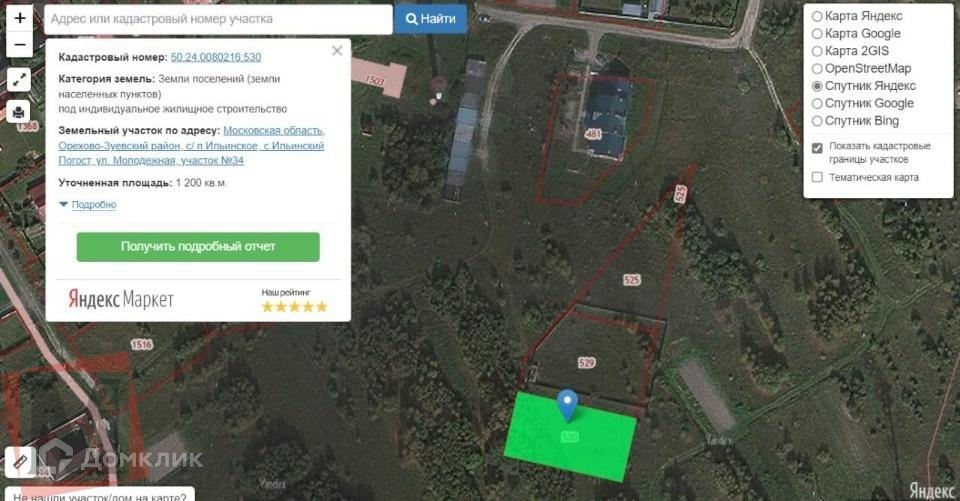Focus the address or cadastral number field
Image resolution: width=960 pixels, height=501 pixels.
pos(219,19)
